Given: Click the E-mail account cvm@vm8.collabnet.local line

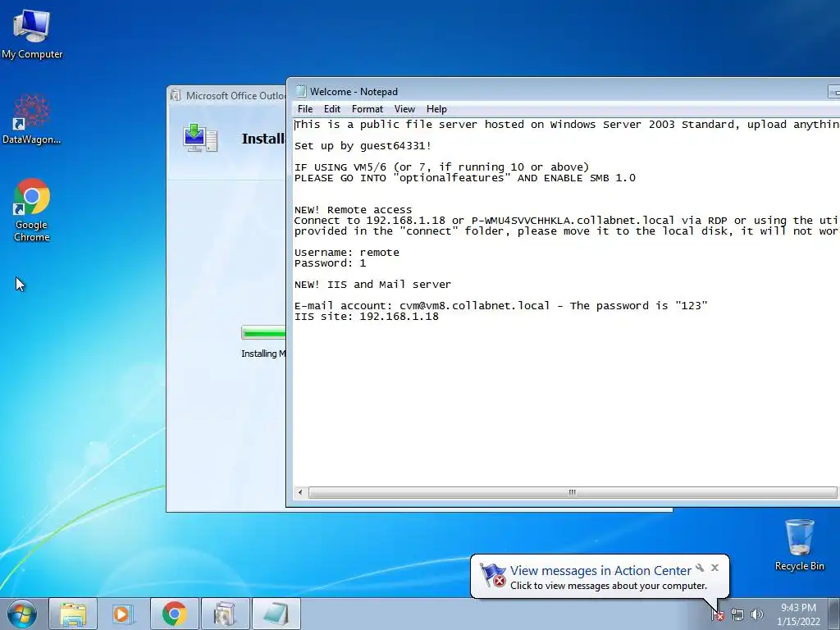Looking at the screenshot, I should click(x=501, y=306).
